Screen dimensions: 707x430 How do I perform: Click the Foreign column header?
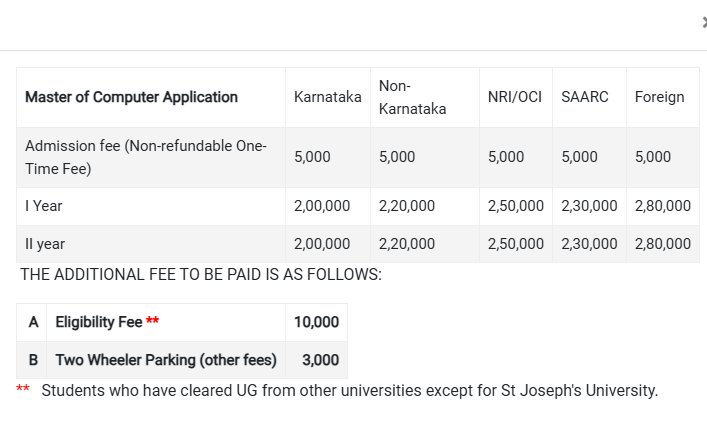[x=660, y=97]
